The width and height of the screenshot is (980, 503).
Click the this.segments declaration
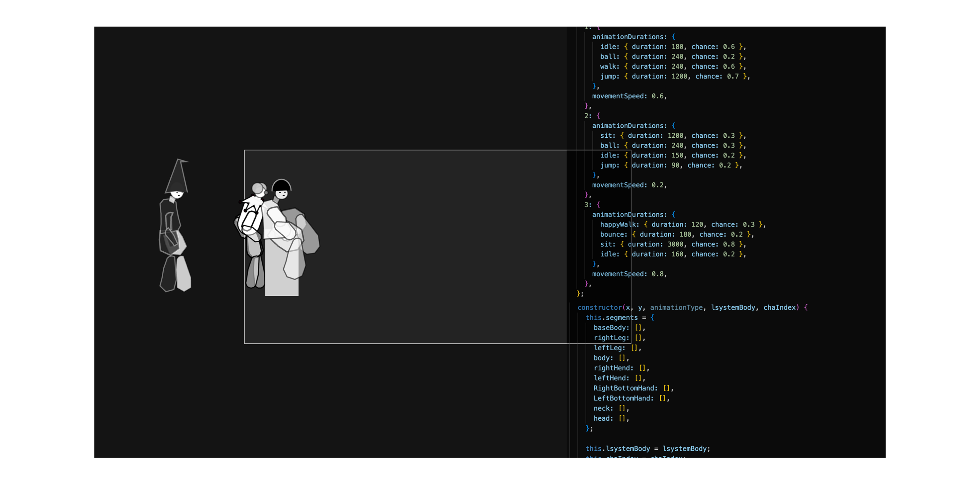pyautogui.click(x=611, y=317)
